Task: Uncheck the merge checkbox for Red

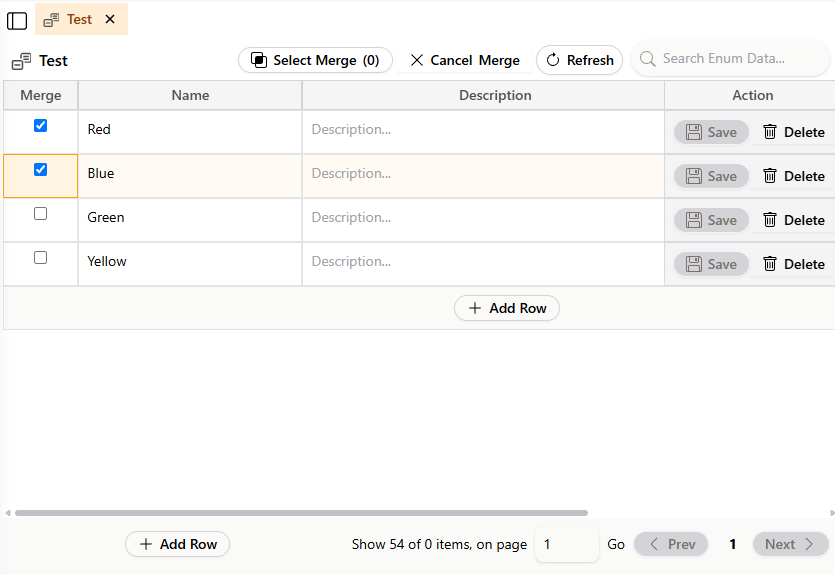Action: (x=40, y=126)
